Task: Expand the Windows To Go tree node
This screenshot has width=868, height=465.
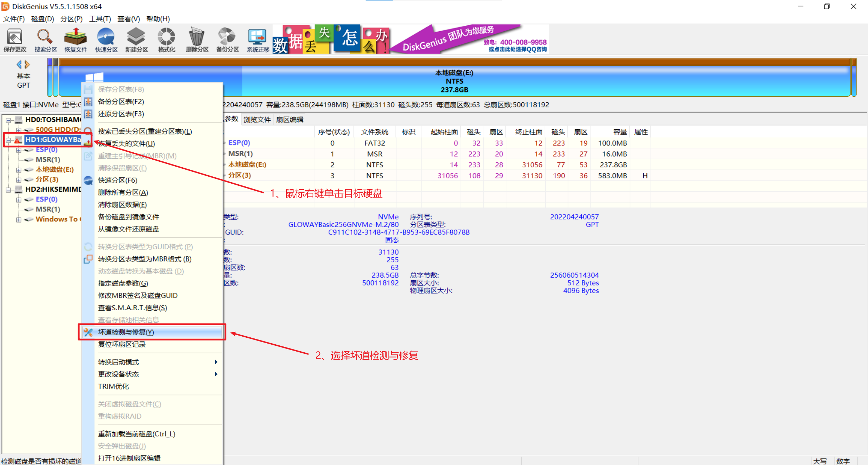Action: point(19,219)
